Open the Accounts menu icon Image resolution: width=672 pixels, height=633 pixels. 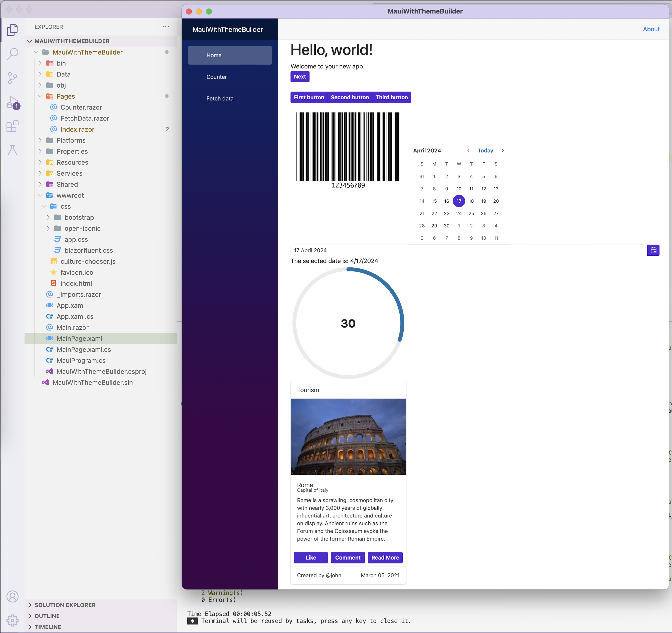click(13, 596)
